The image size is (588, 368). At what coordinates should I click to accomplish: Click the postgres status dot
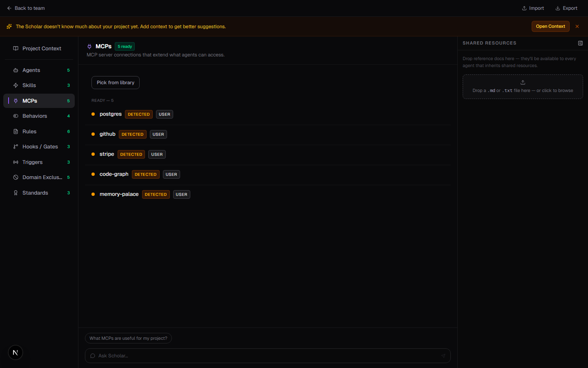pos(93,114)
